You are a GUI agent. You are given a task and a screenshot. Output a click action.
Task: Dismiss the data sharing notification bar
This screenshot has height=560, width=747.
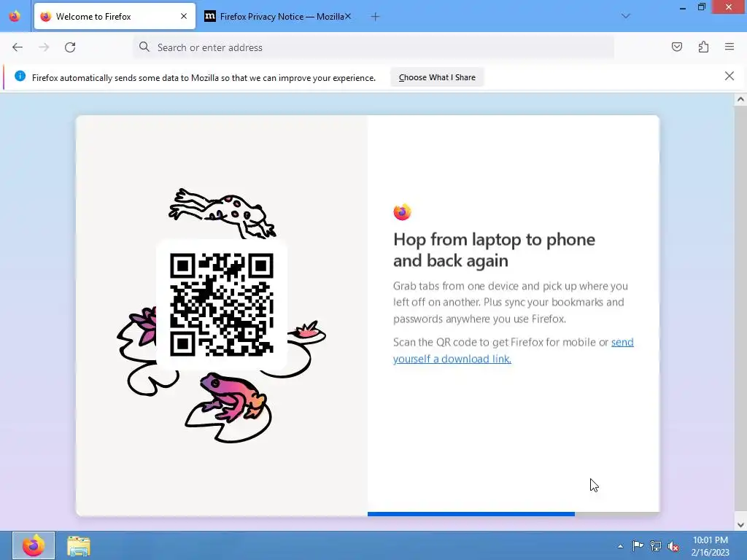729,76
